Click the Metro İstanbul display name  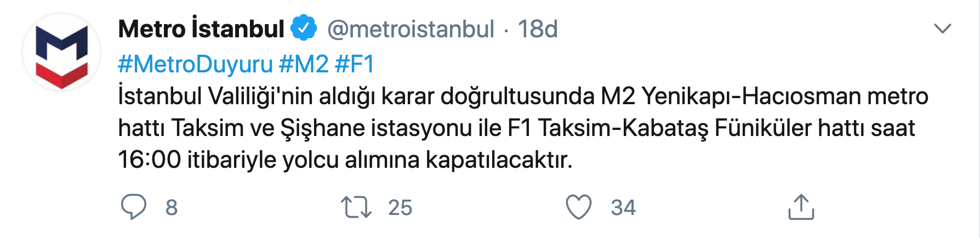tap(201, 29)
